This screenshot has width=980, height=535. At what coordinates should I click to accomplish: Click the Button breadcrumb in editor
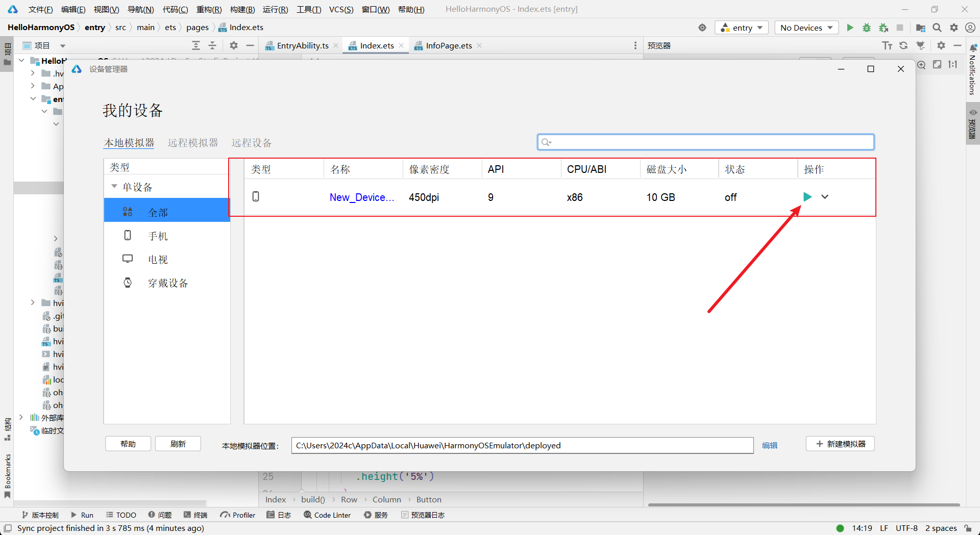[x=429, y=500]
